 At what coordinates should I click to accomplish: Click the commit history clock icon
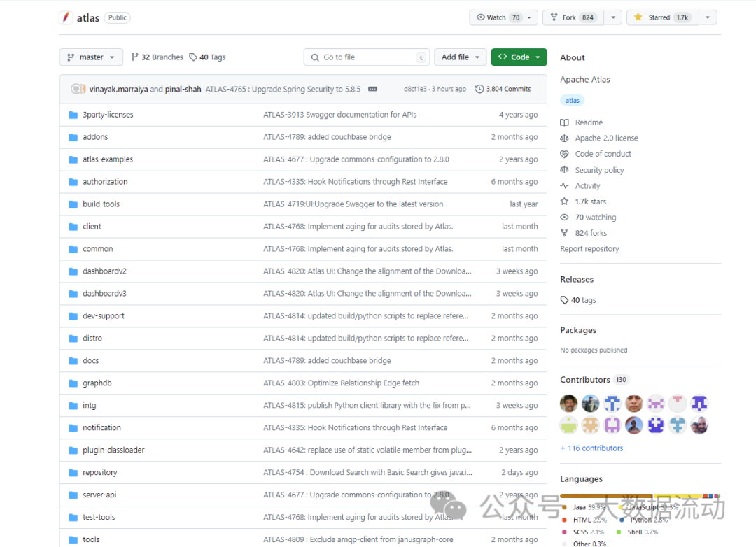pos(479,89)
